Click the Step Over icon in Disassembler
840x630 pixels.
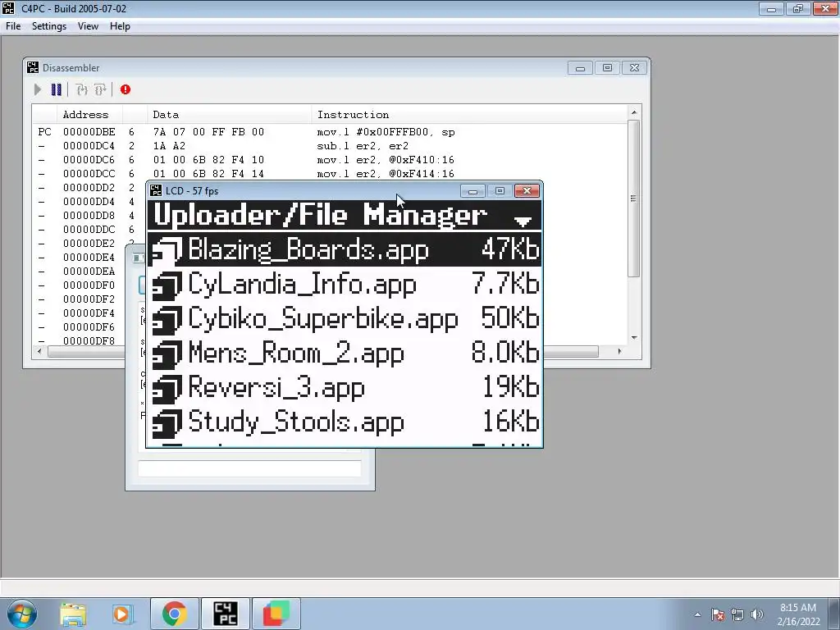click(99, 89)
